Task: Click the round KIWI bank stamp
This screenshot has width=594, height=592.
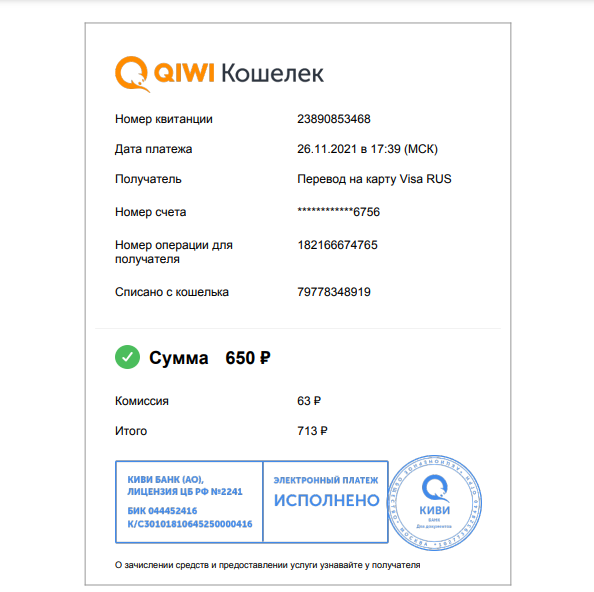Action: 435,503
